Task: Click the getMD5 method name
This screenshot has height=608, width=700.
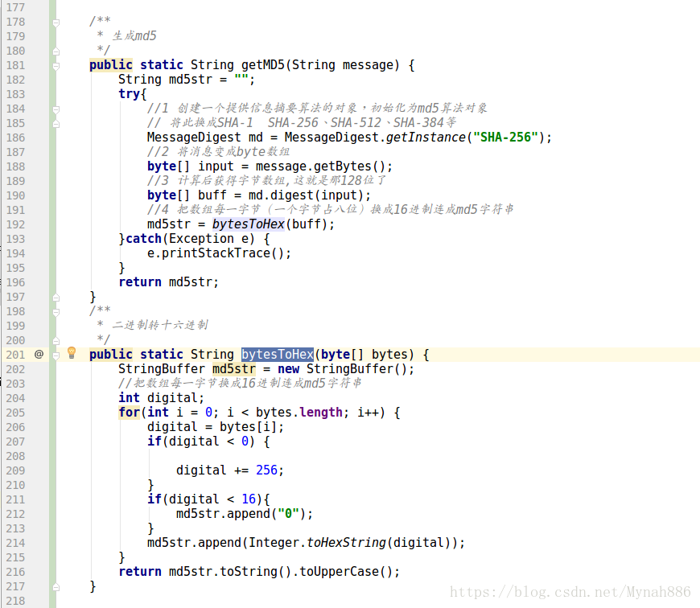Action: 263,65
